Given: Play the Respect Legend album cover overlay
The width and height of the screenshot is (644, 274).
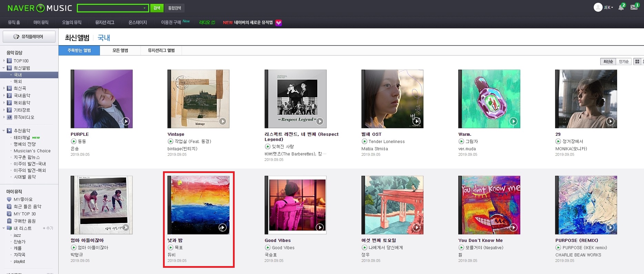Looking at the screenshot, I should (x=320, y=121).
